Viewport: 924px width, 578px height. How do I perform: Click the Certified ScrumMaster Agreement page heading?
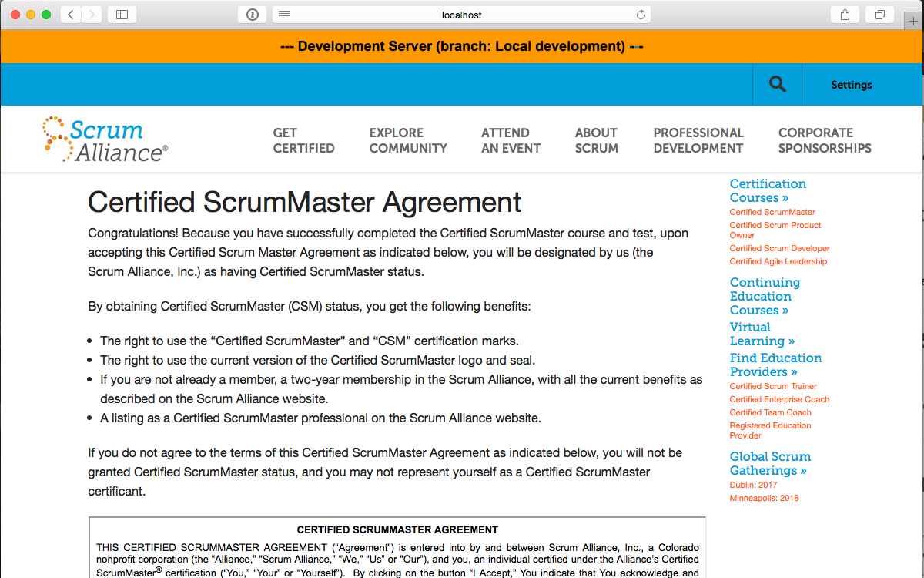click(305, 202)
